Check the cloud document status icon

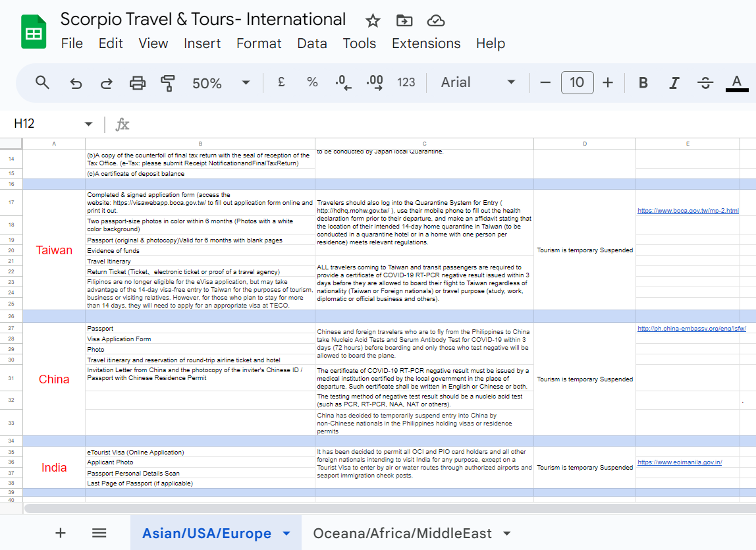436,20
